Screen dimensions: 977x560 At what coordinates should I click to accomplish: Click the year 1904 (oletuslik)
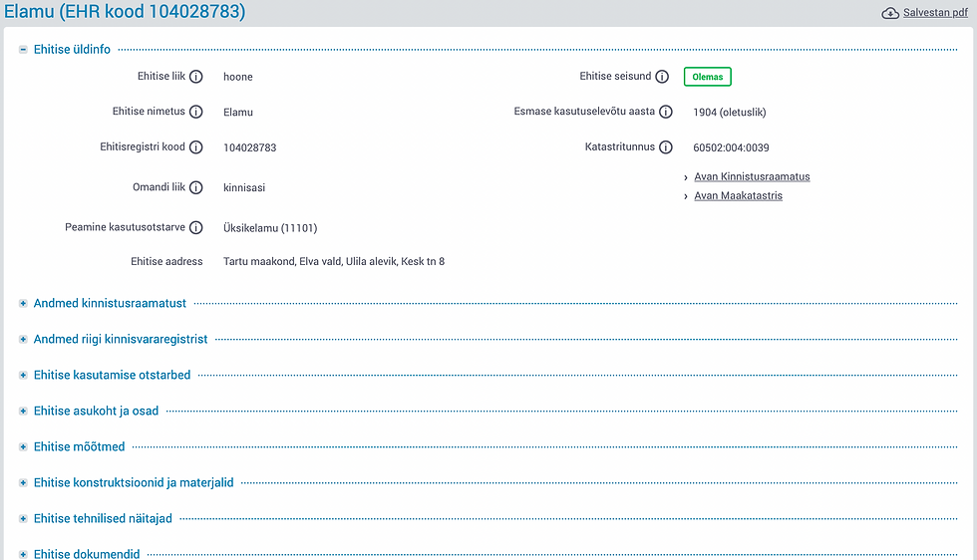(730, 113)
